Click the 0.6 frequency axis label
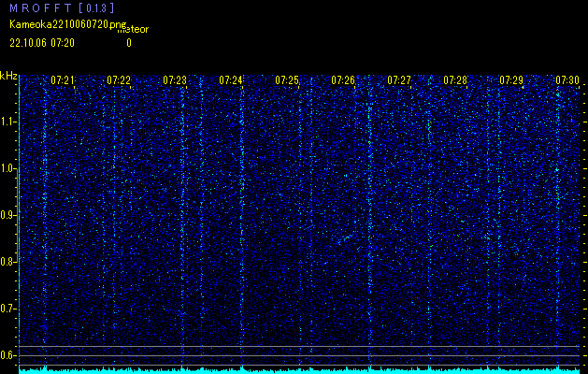This screenshot has width=588, height=374. click(x=8, y=355)
